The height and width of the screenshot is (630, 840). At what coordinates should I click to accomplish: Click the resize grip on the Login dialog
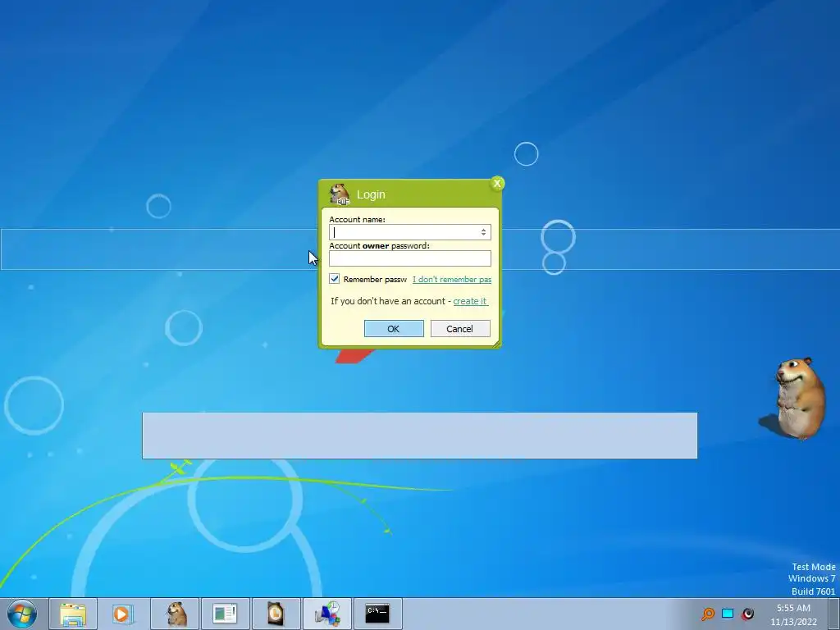coord(496,344)
